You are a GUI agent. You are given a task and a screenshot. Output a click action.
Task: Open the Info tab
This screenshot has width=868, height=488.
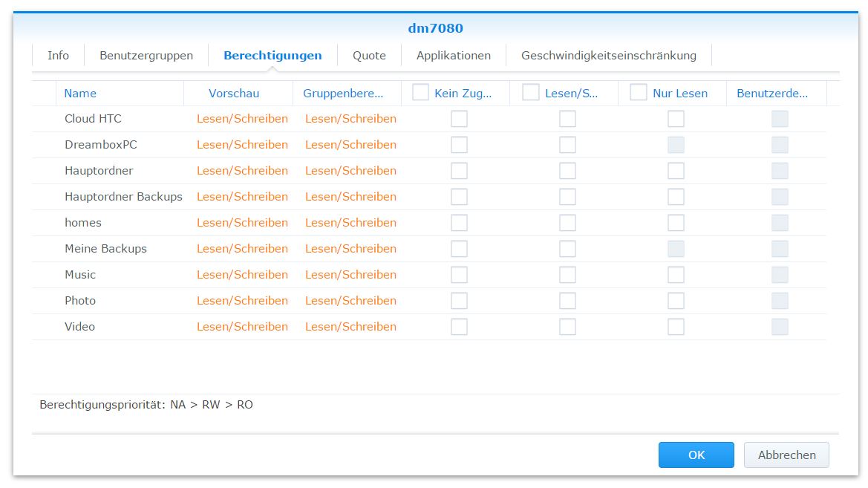point(58,56)
